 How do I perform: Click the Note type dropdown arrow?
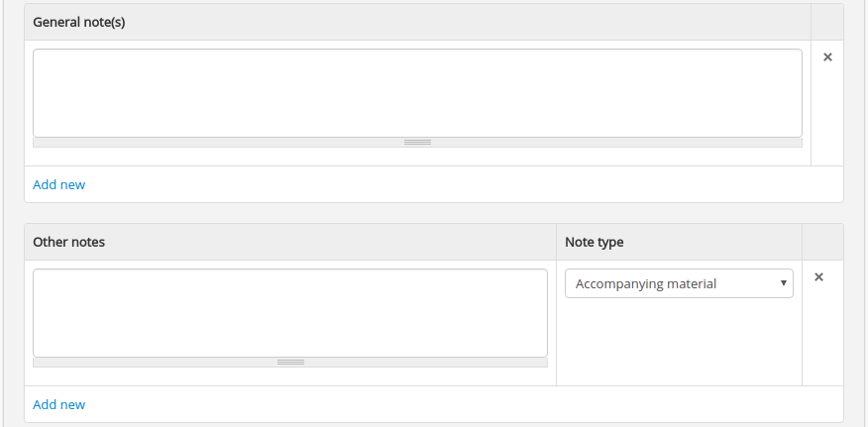point(784,283)
